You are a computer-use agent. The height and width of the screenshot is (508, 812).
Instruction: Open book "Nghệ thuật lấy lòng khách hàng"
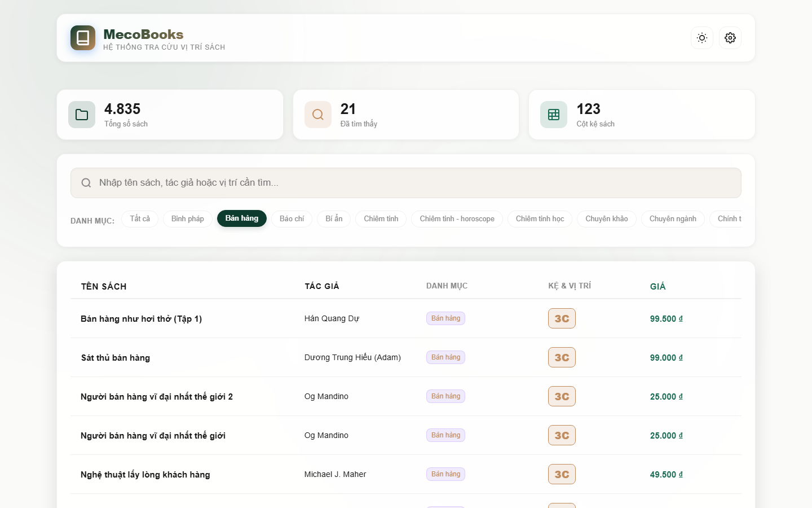(145, 475)
